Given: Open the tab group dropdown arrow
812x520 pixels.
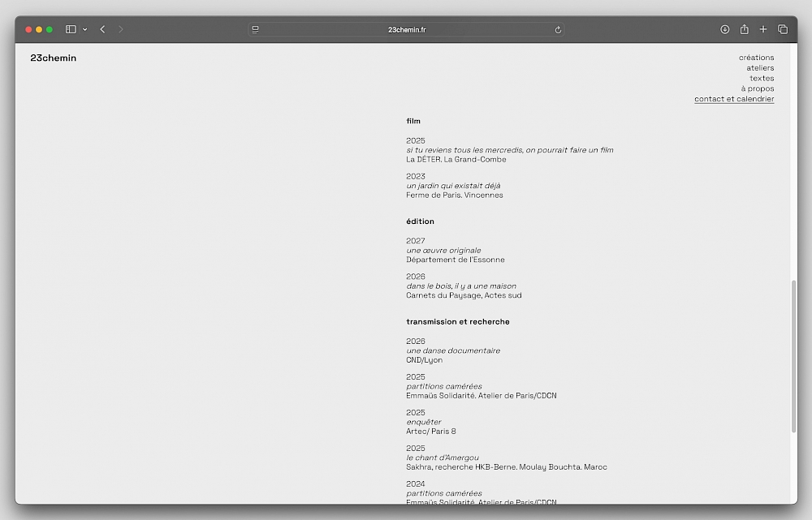Looking at the screenshot, I should [x=84, y=29].
